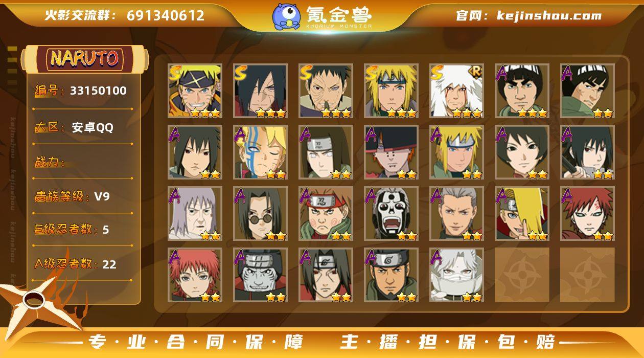Select the S-rank Naruto portrait with yellow headband

click(195, 91)
